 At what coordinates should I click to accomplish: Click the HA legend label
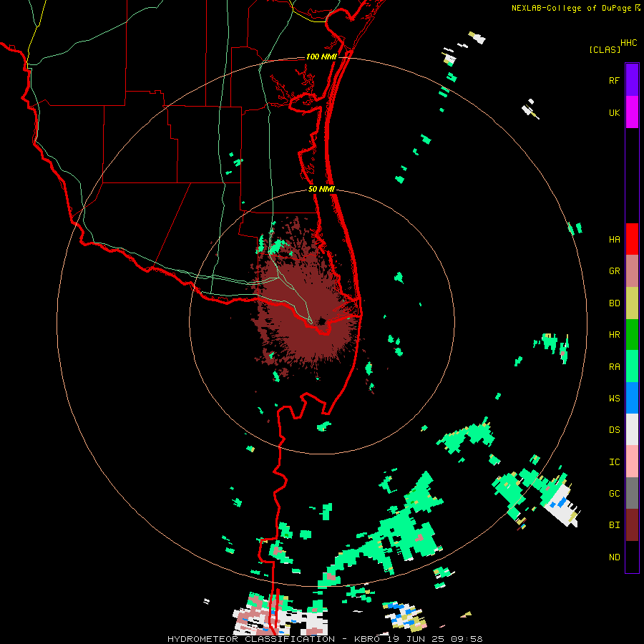[614, 239]
